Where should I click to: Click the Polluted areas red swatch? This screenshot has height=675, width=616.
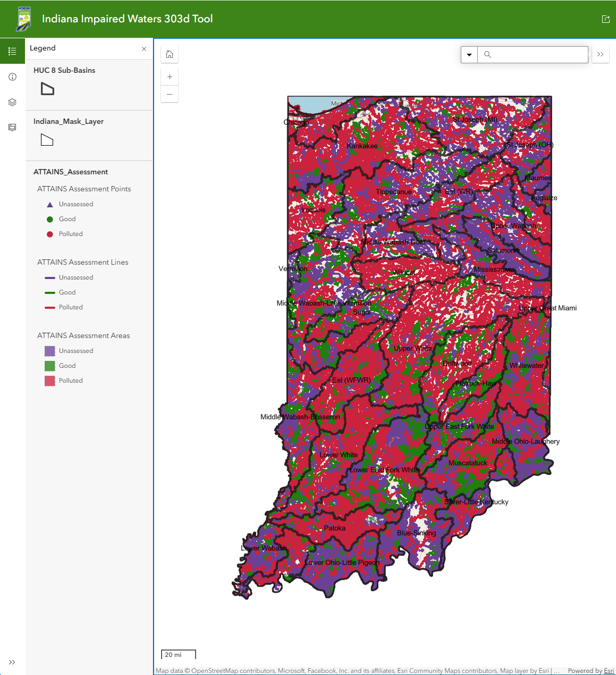(50, 381)
